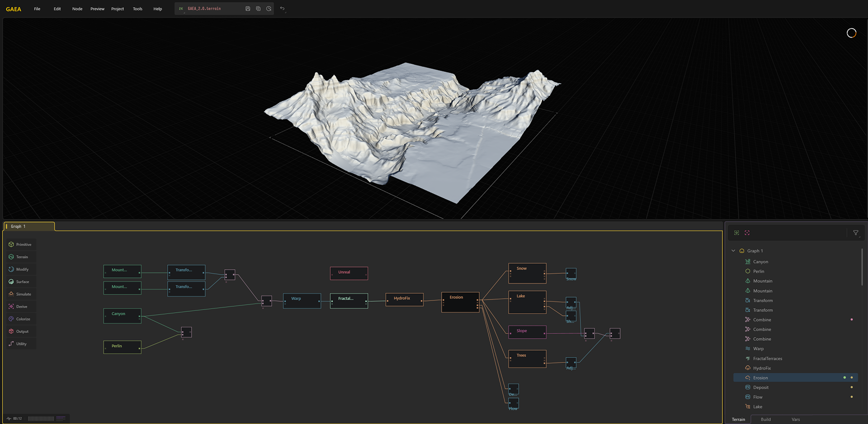Click the clock history icon in toolbar
The width and height of the screenshot is (868, 424).
click(269, 9)
